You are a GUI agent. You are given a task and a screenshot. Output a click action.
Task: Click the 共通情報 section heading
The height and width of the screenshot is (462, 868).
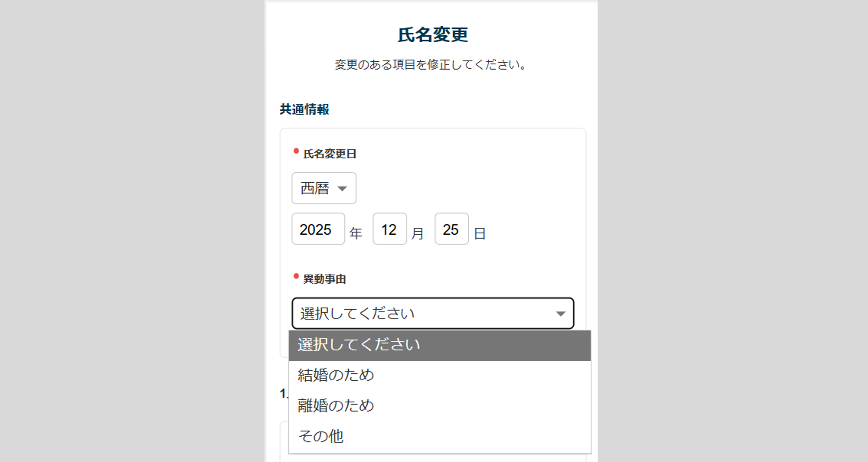point(304,109)
